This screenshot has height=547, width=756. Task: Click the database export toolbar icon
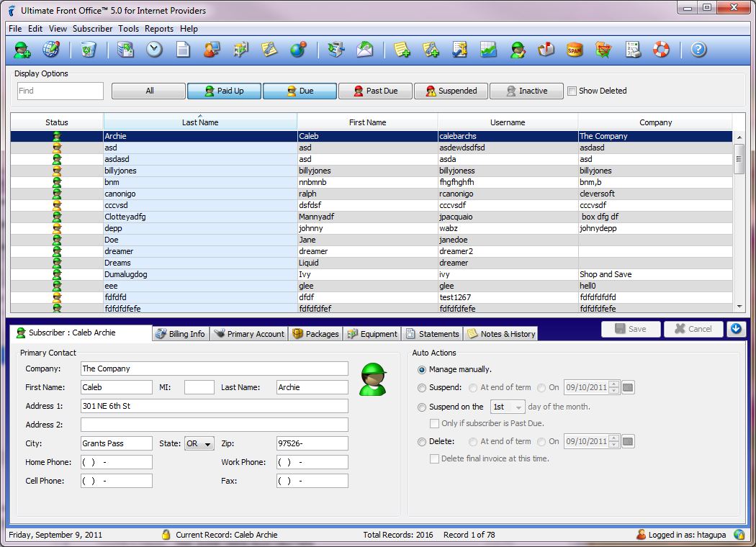pos(125,50)
